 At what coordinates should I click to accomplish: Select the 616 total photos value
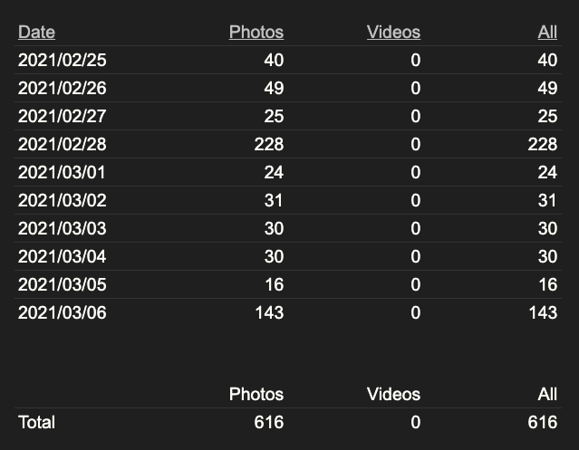pyautogui.click(x=269, y=422)
